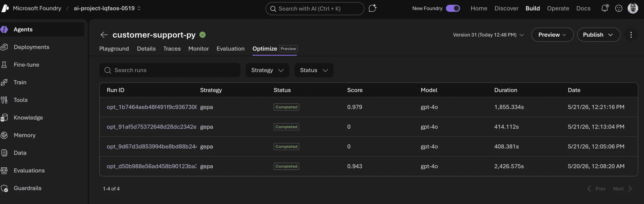Click the score value 0.979
The width and height of the screenshot is (644, 204).
point(354,107)
